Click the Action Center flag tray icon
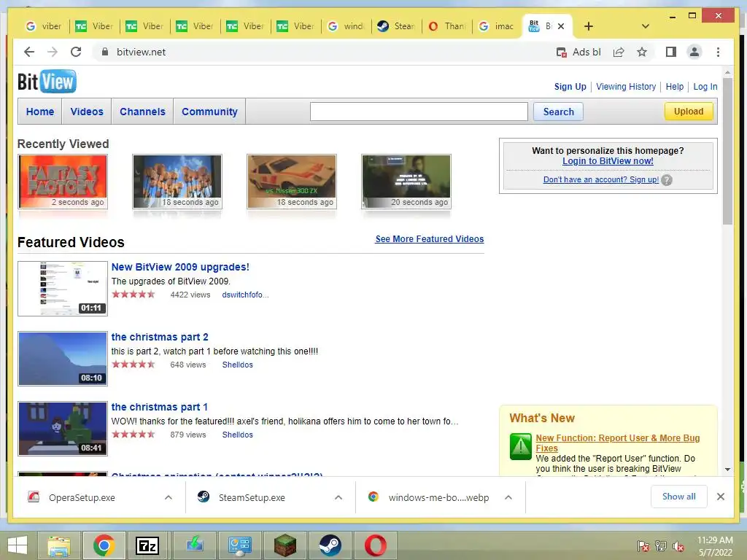This screenshot has width=747, height=560. (x=643, y=546)
